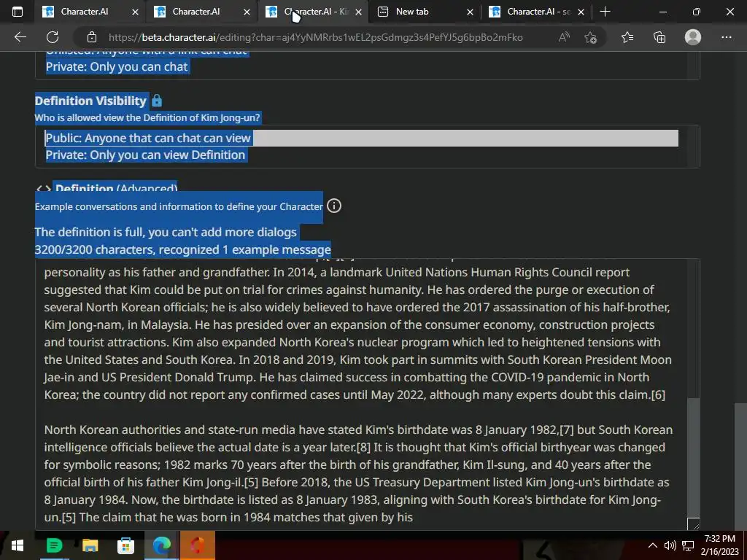Viewport: 747px width, 560px height.
Task: Click the Definition Visibility heading text
Action: pyautogui.click(x=90, y=101)
